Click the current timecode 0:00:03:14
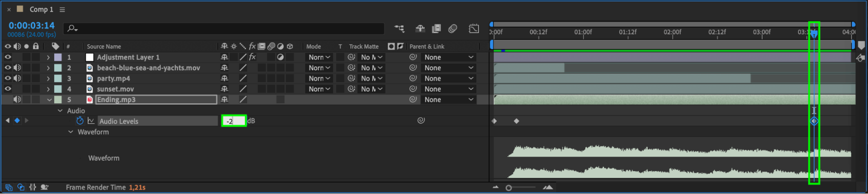Viewport: 868px width, 194px height. click(x=32, y=26)
